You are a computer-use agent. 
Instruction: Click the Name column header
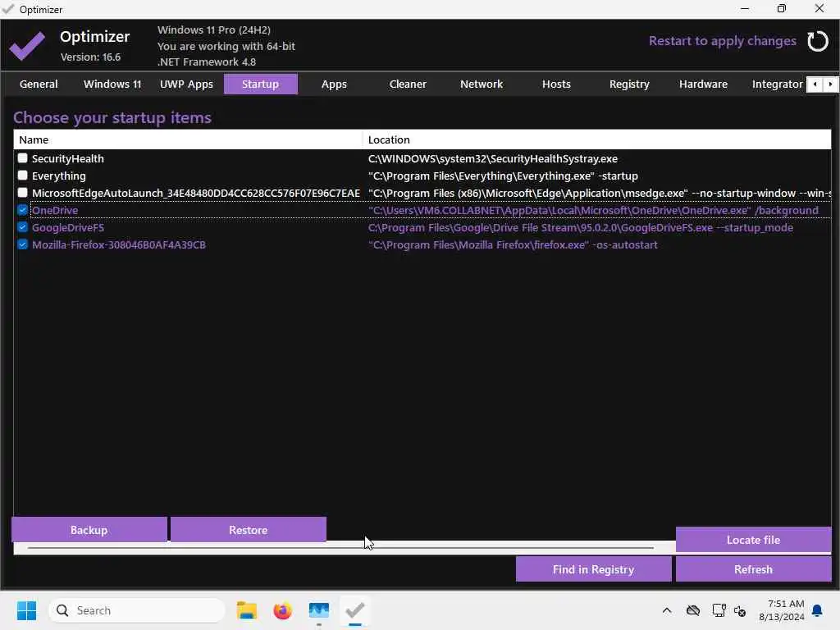[188, 139]
